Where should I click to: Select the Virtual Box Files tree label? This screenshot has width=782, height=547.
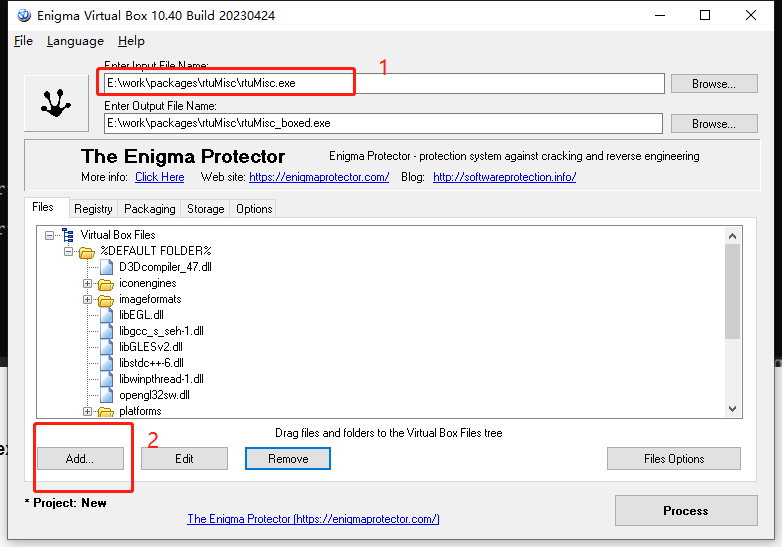tap(118, 235)
